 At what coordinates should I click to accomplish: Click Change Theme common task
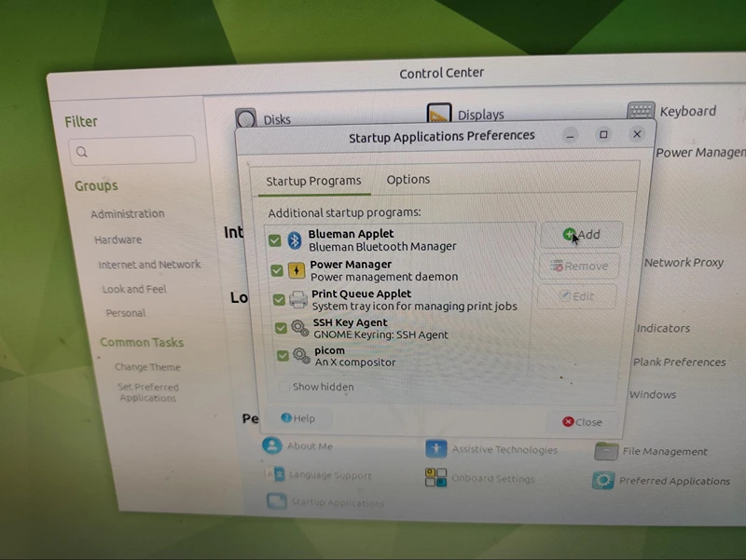pos(147,367)
